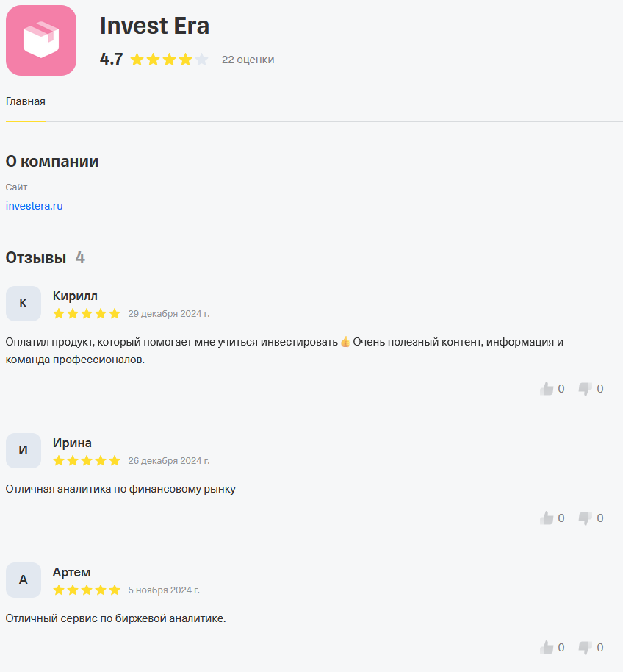Like Кирилл's review with thumbs up
The height and width of the screenshot is (672, 623).
547,389
